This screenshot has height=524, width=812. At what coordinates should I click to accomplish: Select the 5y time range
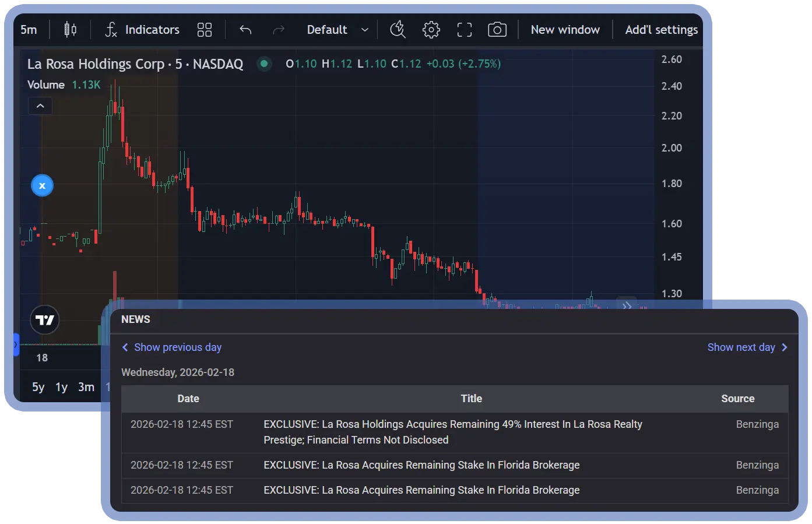click(38, 387)
